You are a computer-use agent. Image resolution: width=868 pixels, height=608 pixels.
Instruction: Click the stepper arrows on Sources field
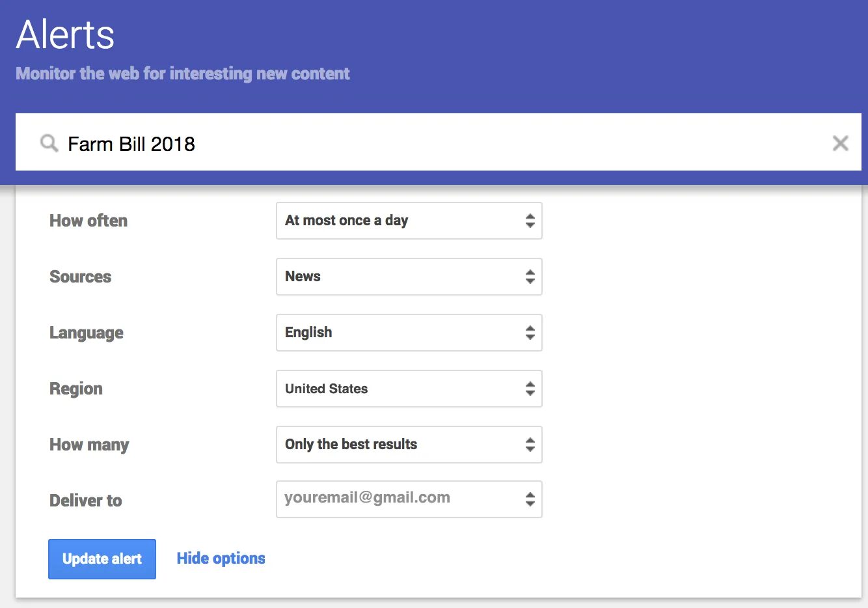pos(530,277)
